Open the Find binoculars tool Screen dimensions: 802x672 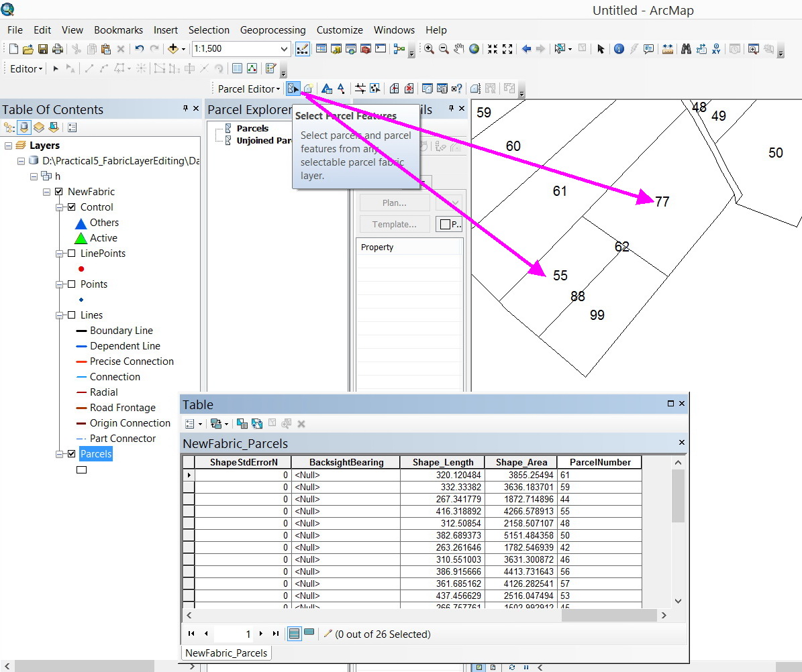click(686, 48)
